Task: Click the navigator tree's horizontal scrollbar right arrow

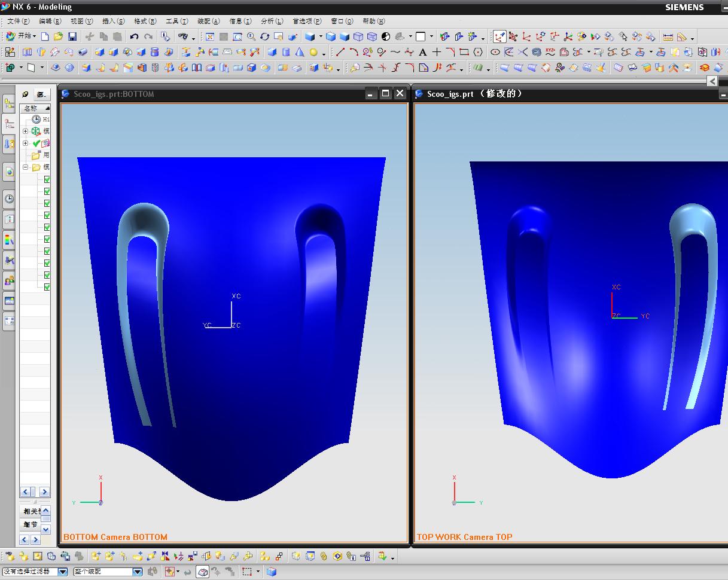Action: [44, 492]
